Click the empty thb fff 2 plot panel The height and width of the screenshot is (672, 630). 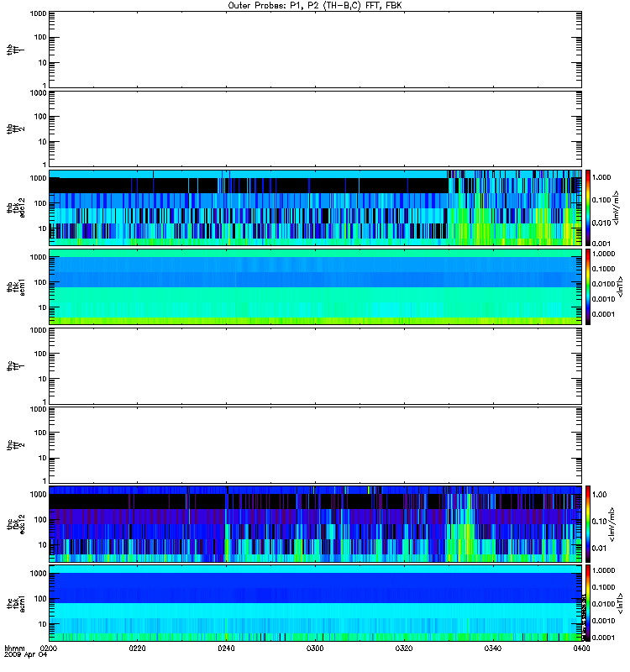[315, 129]
